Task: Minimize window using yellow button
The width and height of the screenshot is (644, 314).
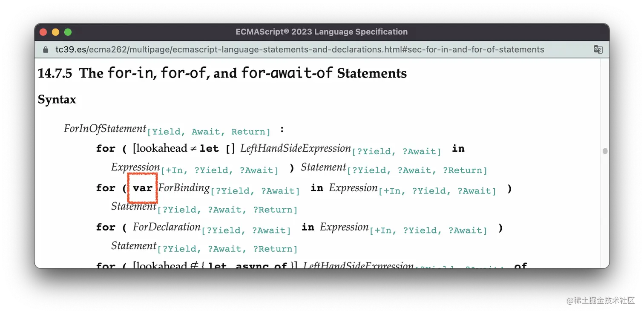Action: coord(55,32)
